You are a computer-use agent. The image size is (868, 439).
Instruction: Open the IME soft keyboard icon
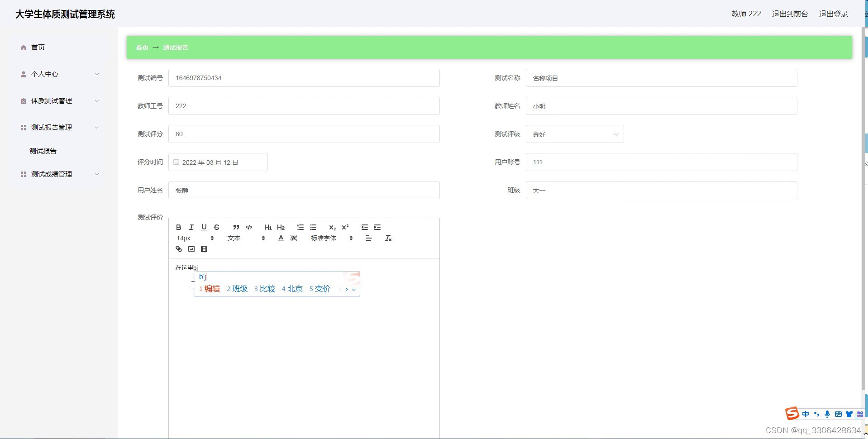click(x=838, y=414)
